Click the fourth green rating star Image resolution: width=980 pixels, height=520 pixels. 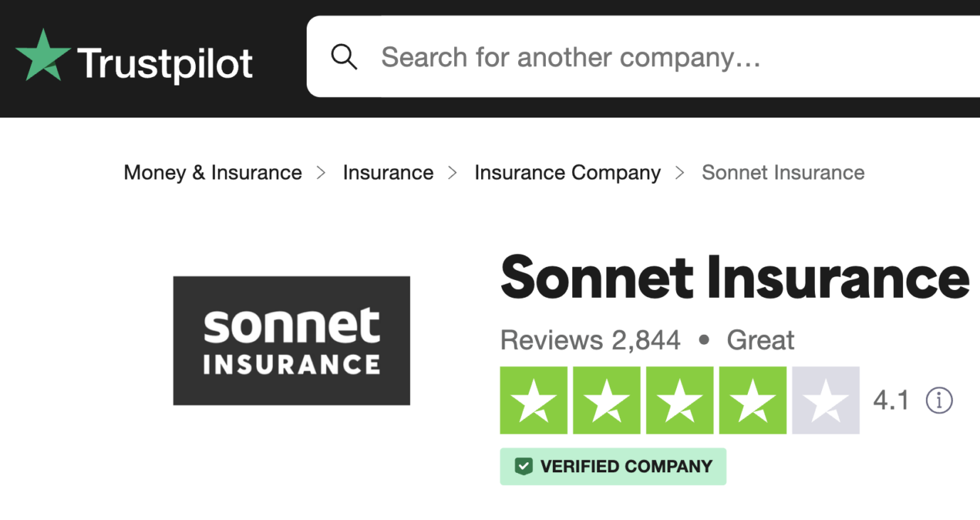752,400
